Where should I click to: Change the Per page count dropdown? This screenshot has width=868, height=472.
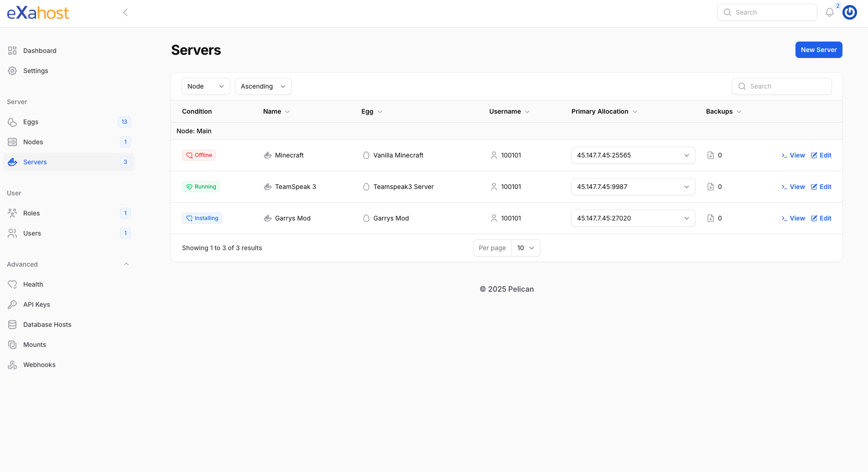point(525,248)
